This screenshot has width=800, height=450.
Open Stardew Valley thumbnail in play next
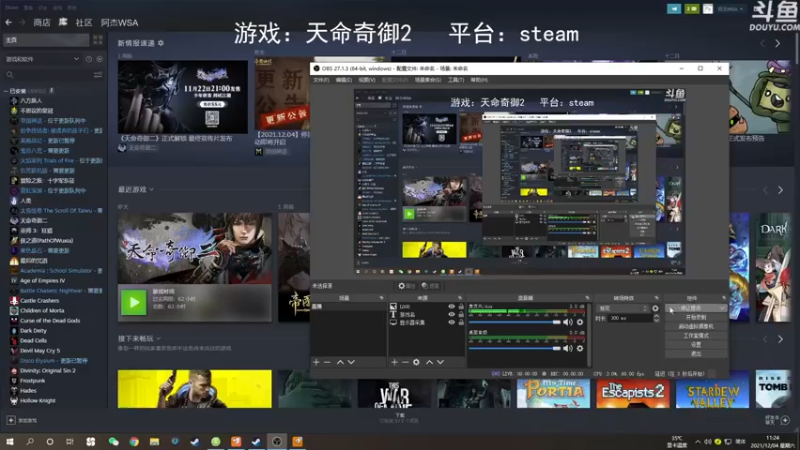[712, 389]
